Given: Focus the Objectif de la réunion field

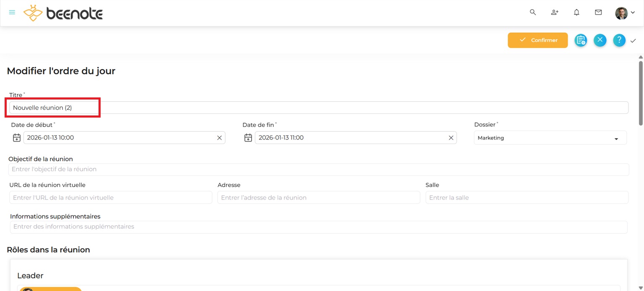Looking at the screenshot, I should click(319, 169).
